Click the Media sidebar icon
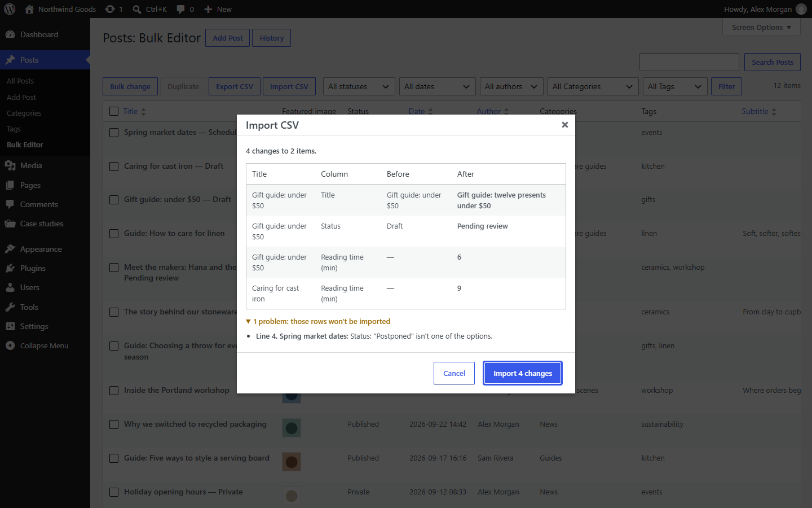 (x=10, y=165)
